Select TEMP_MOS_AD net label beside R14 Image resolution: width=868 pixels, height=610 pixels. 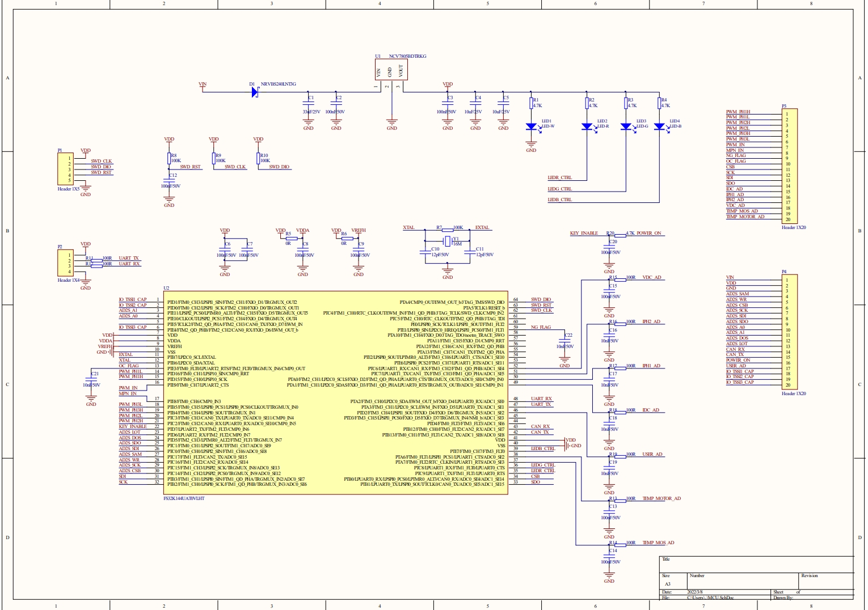[658, 543]
